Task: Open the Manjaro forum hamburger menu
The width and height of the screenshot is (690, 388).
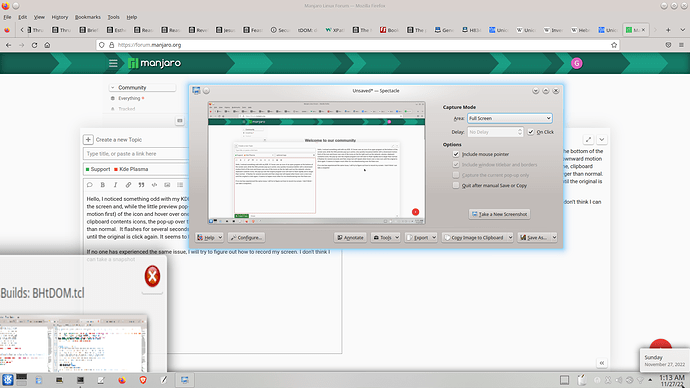Action: [x=113, y=63]
